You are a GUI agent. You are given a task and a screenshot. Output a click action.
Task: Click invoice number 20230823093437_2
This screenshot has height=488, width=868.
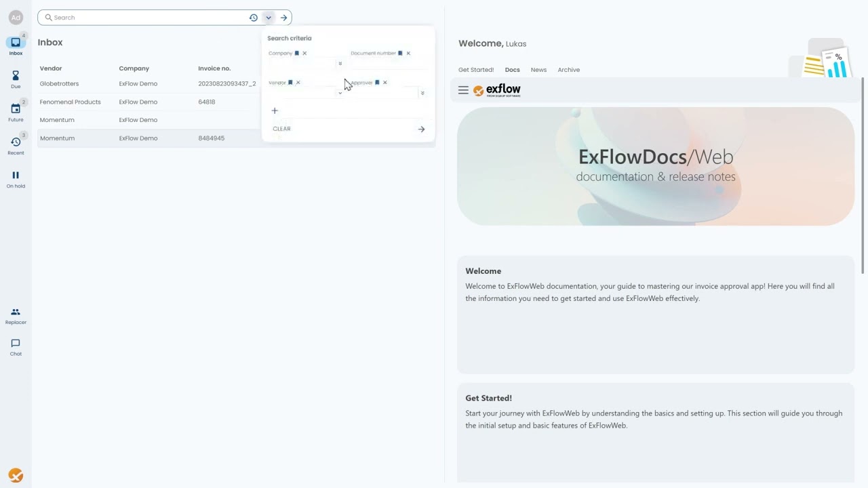[x=227, y=83]
